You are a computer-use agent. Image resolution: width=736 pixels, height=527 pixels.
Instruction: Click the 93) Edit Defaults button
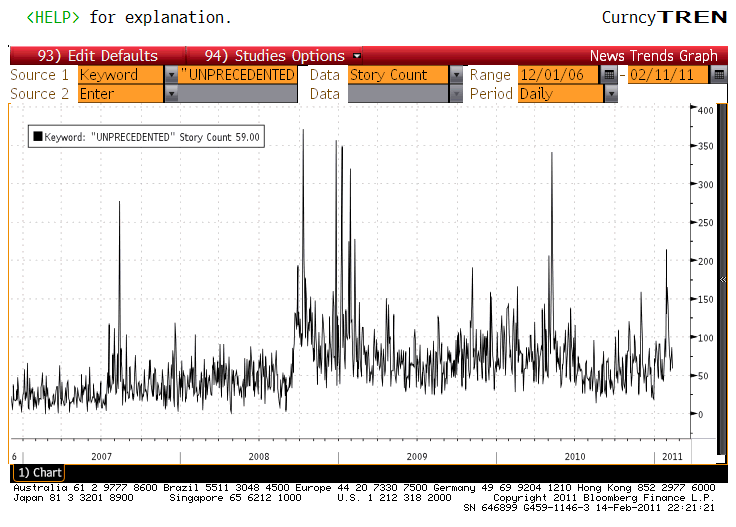pyautogui.click(x=98, y=55)
